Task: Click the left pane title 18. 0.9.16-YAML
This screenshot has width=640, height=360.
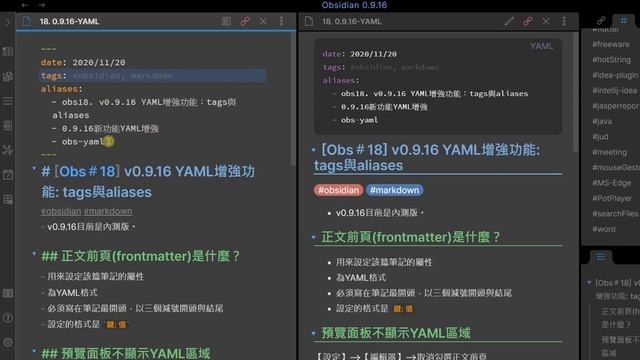Action: 69,21
